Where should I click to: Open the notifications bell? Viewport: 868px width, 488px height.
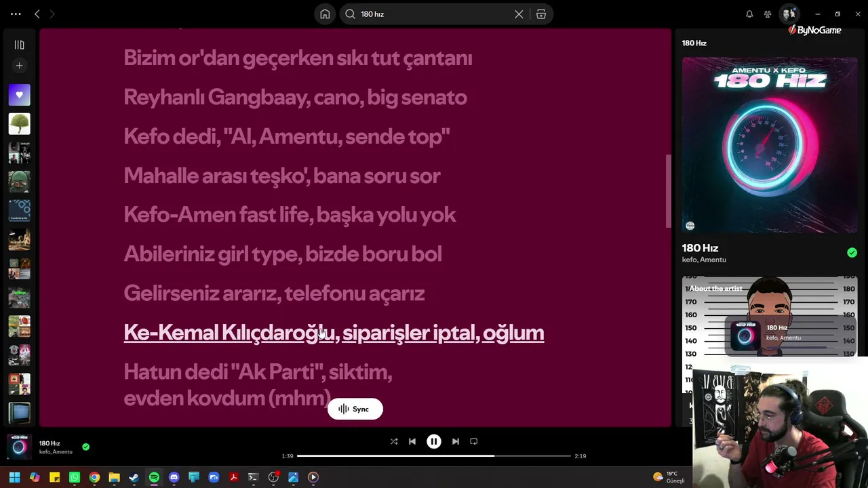pyautogui.click(x=749, y=14)
